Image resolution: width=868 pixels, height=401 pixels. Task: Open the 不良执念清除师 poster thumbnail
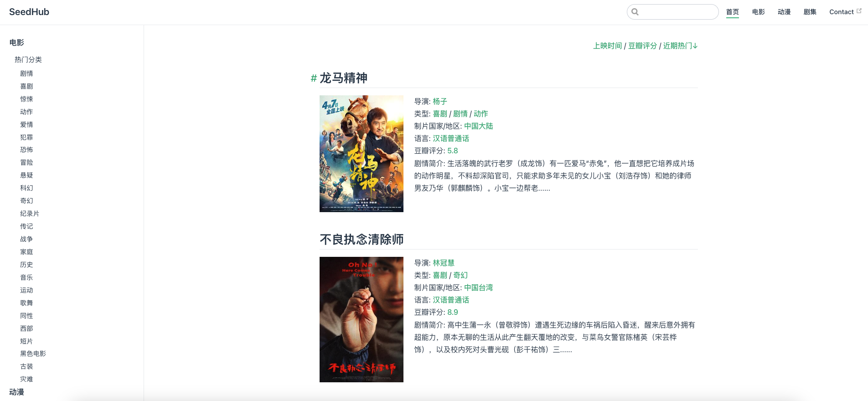tap(362, 319)
